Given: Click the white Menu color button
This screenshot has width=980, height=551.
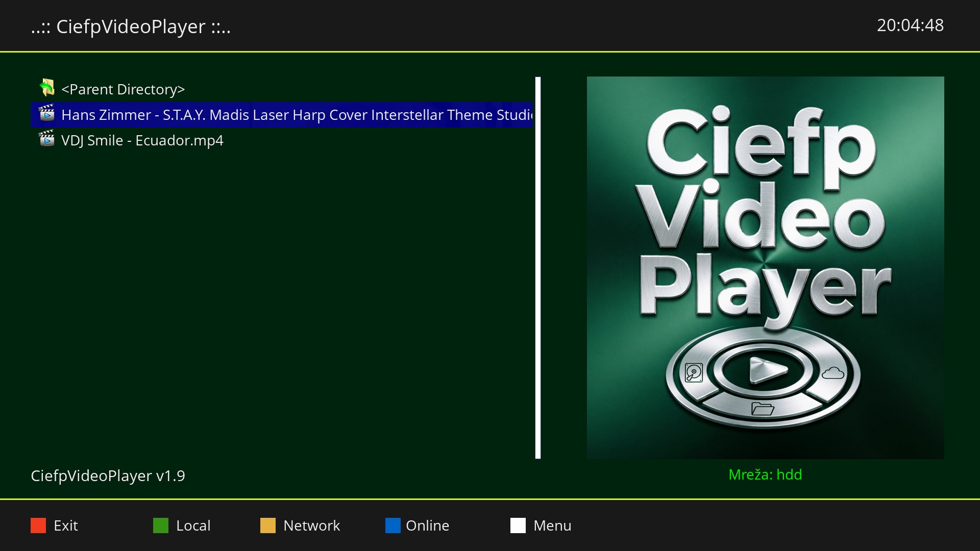Looking at the screenshot, I should pyautogui.click(x=518, y=525).
